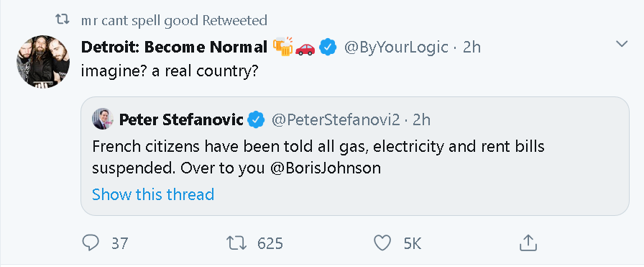Click Peter Stefanovic's small avatar
The width and height of the screenshot is (644, 267).
tap(103, 119)
